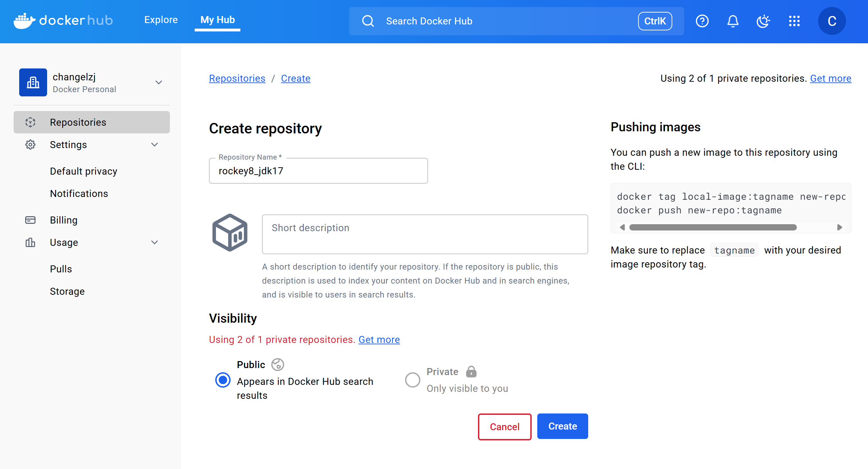Click the code scrollbar right arrow

840,227
